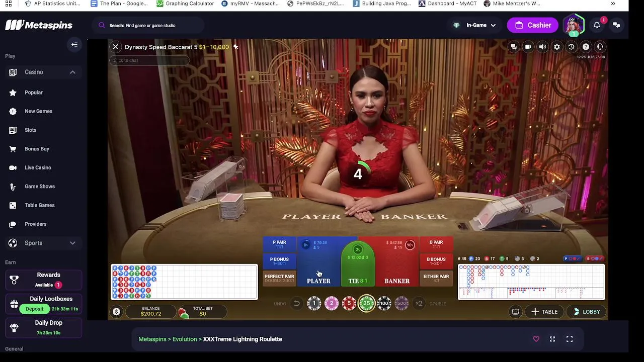Open Table Games category
Screen dimensions: 644x362
point(40,205)
